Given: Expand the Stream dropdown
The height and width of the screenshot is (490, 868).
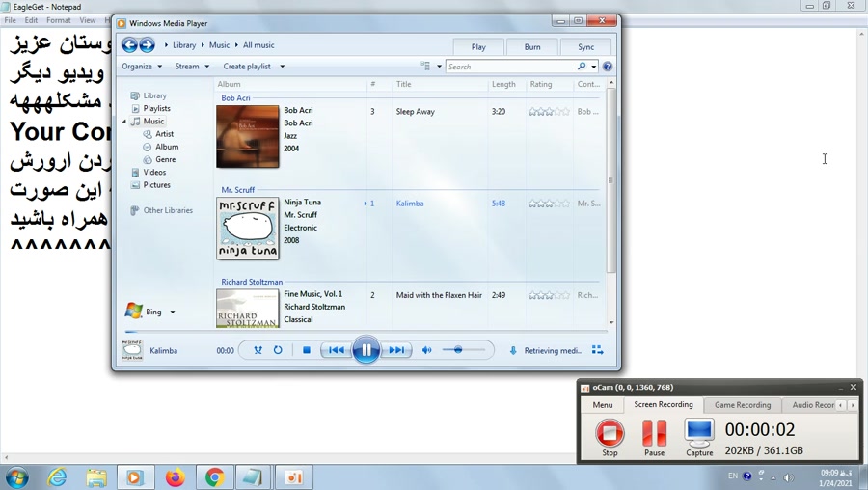Looking at the screenshot, I should (192, 67).
